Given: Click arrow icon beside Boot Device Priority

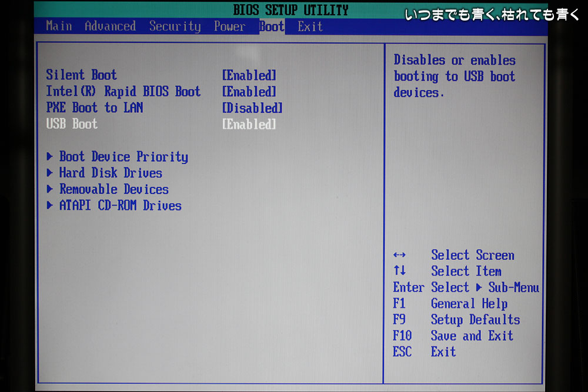Looking at the screenshot, I should click(50, 157).
